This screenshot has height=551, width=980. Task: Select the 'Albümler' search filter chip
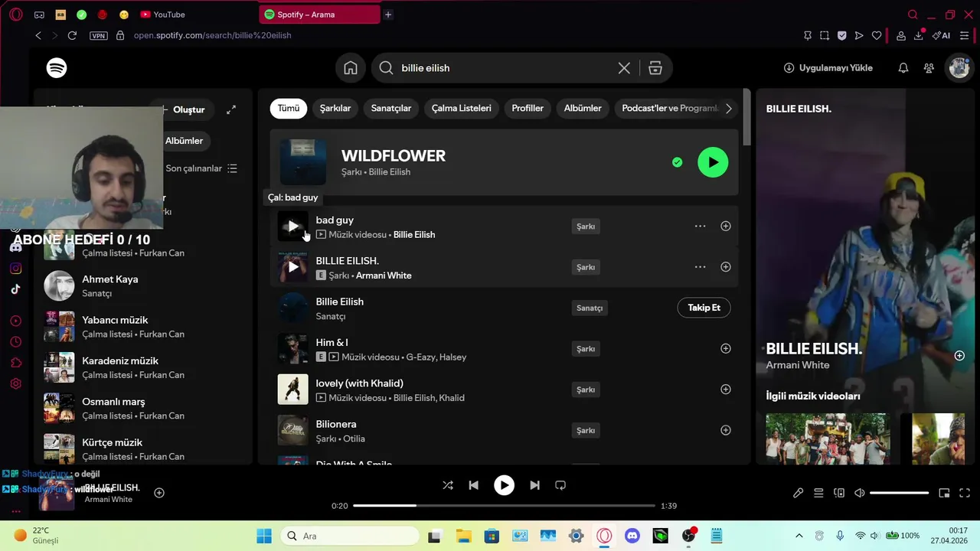coord(583,109)
